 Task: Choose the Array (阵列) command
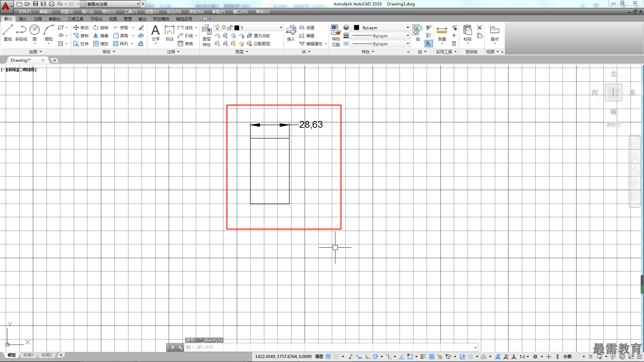(x=120, y=44)
